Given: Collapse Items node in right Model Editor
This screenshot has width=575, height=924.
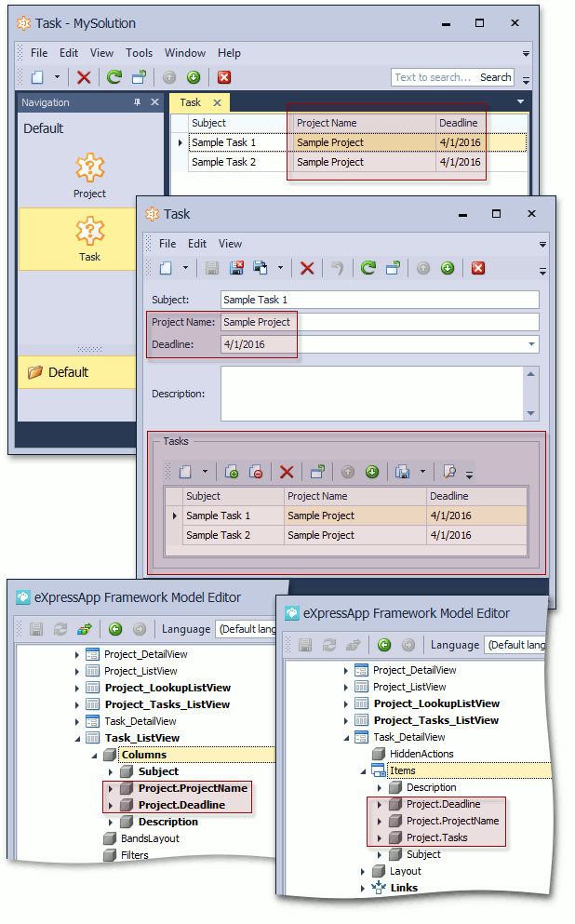Looking at the screenshot, I should [363, 770].
